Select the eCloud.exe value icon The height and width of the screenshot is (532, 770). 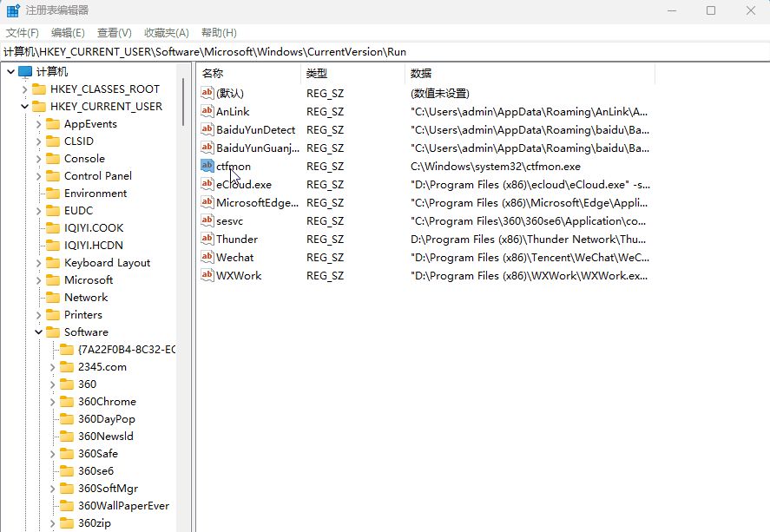coord(207,183)
